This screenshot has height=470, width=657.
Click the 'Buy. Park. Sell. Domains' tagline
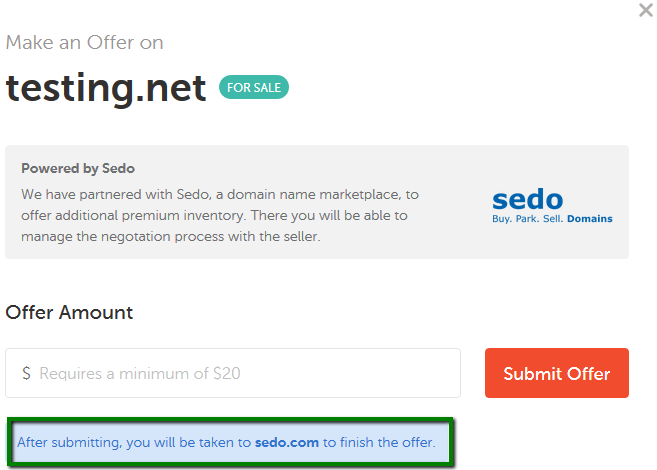coord(552,219)
